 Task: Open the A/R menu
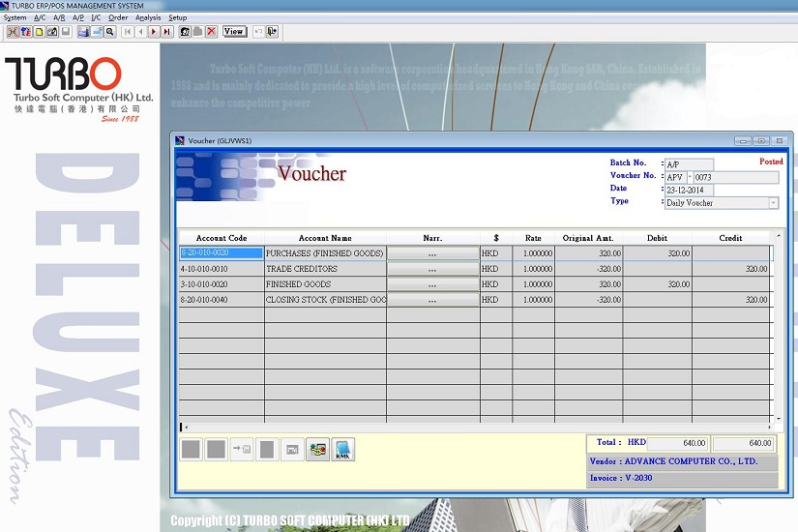click(x=59, y=17)
